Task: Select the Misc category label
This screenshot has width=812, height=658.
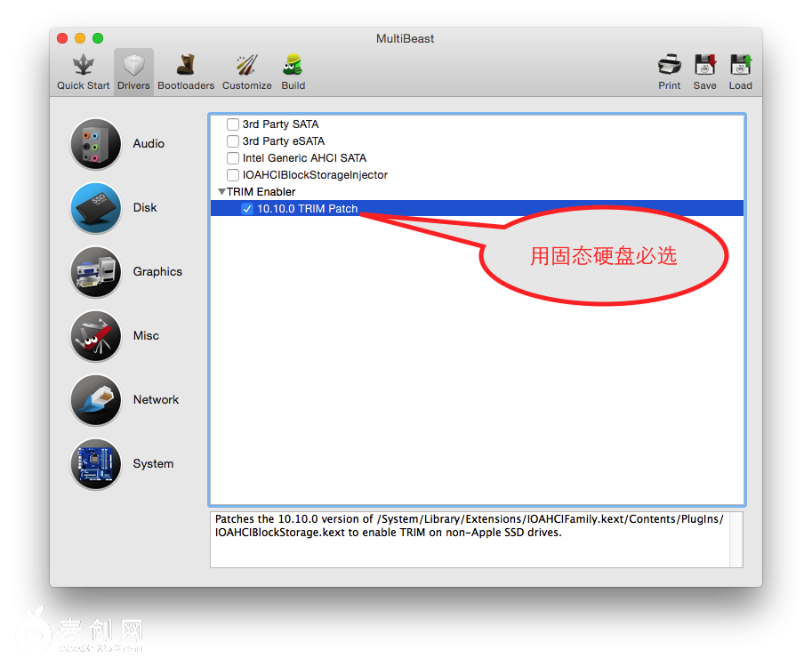Action: [146, 336]
